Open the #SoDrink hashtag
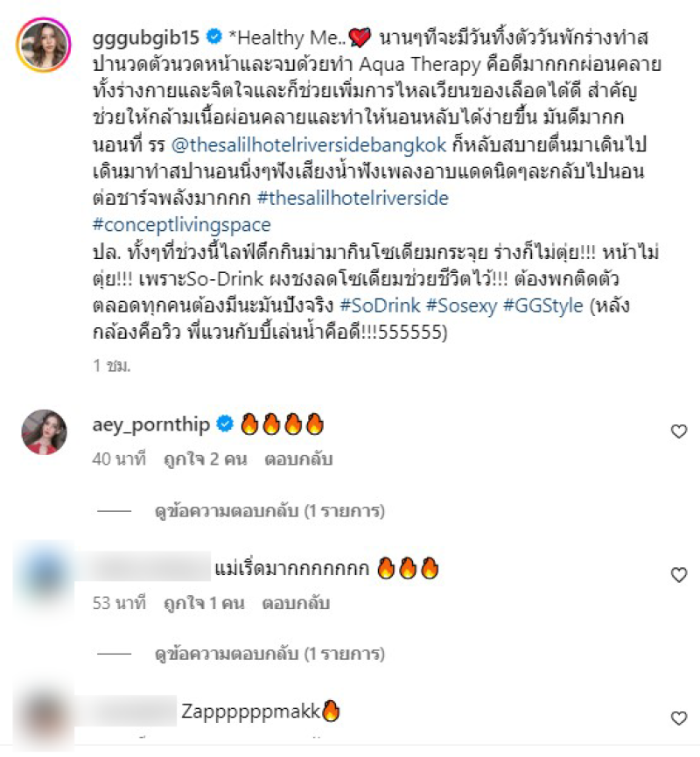The width and height of the screenshot is (700, 757). [380, 305]
